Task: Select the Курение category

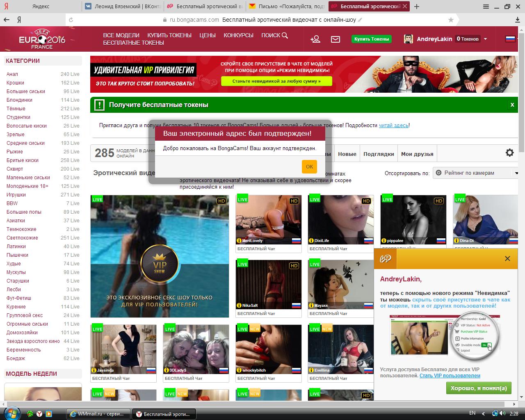Action: (x=16, y=307)
